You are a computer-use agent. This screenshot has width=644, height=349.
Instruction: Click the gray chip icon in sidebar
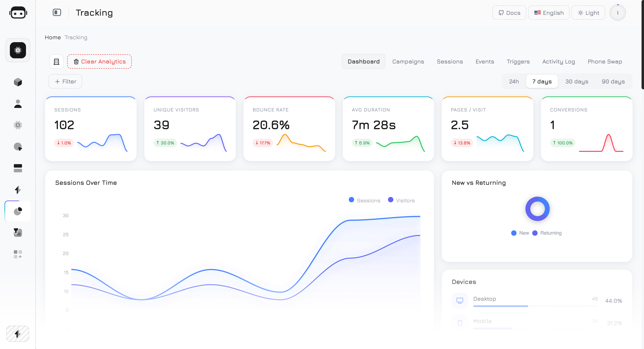coord(18,125)
